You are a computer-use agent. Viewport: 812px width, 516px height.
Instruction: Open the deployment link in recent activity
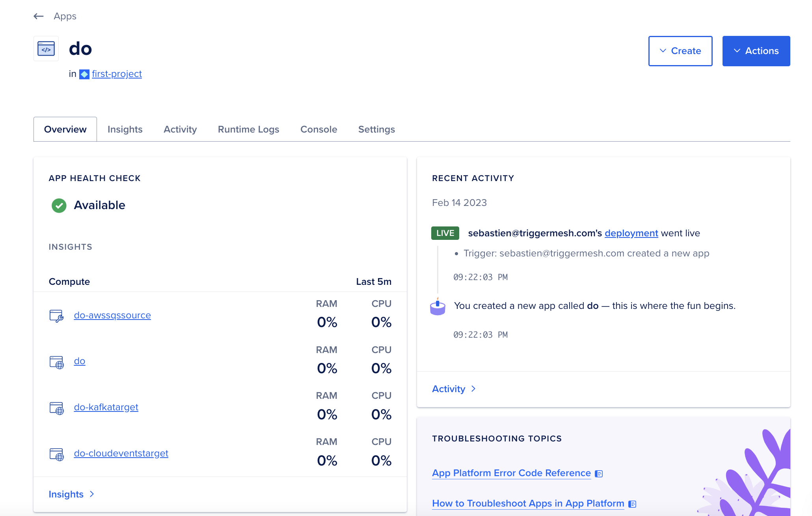pos(631,233)
